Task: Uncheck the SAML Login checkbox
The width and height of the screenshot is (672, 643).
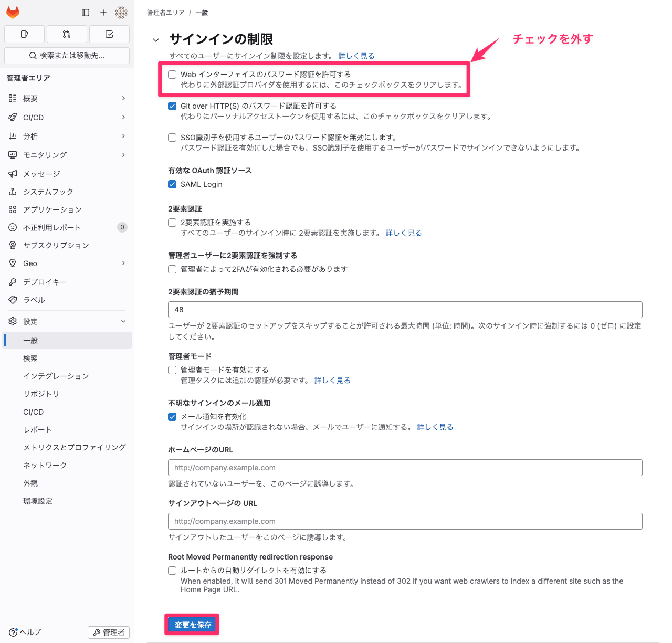Action: tap(172, 184)
